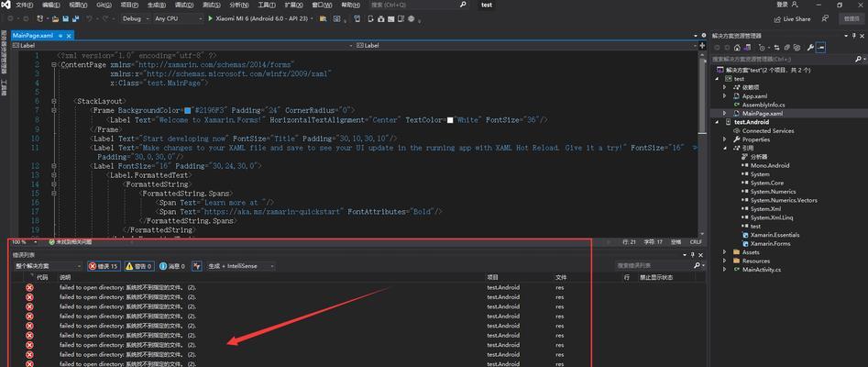Click the Collapse All icon in Solution Explorer

[x=786, y=48]
